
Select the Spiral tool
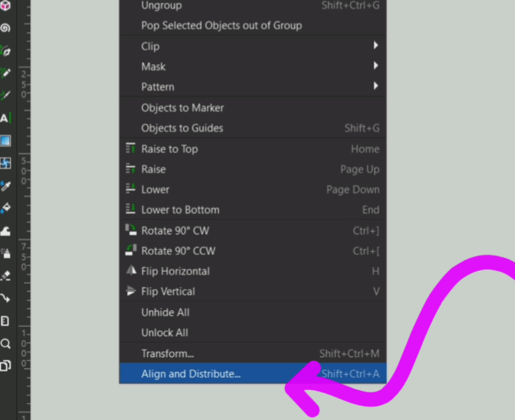(6, 28)
